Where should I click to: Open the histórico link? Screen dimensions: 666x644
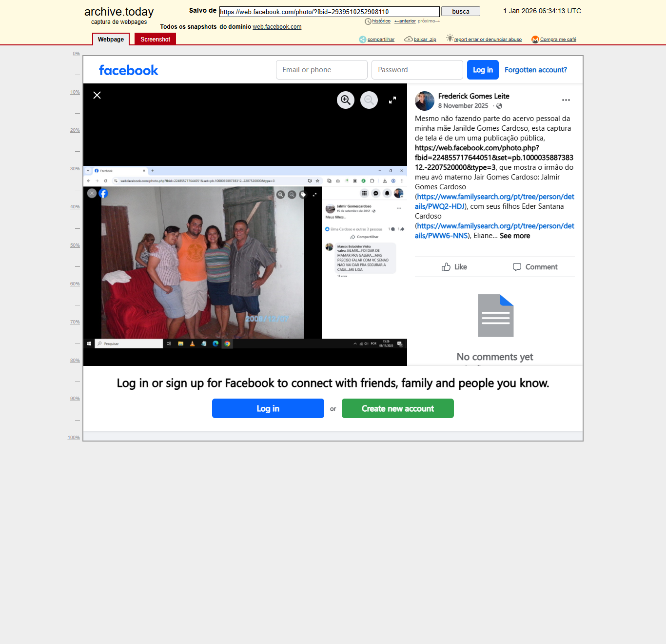click(x=381, y=21)
